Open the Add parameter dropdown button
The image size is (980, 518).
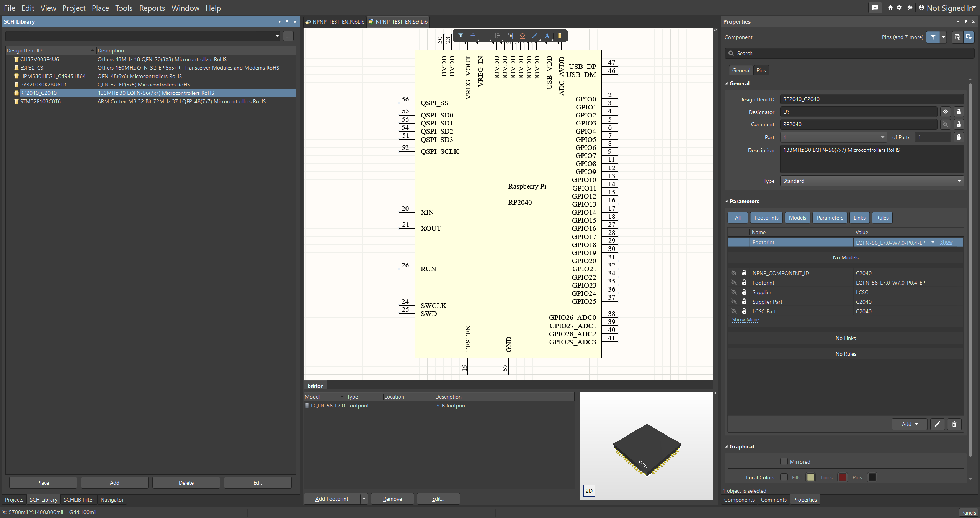(x=910, y=424)
